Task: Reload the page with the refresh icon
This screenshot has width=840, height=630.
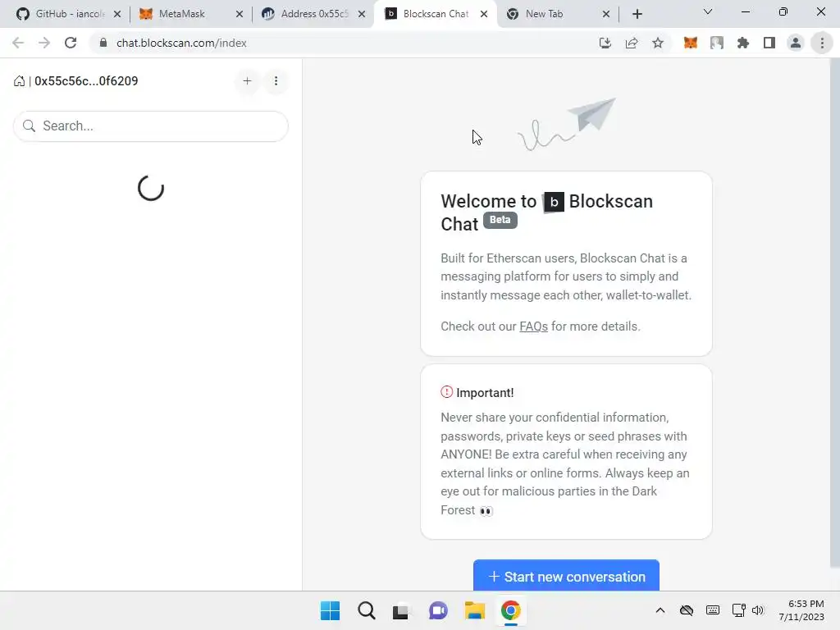Action: 71,43
